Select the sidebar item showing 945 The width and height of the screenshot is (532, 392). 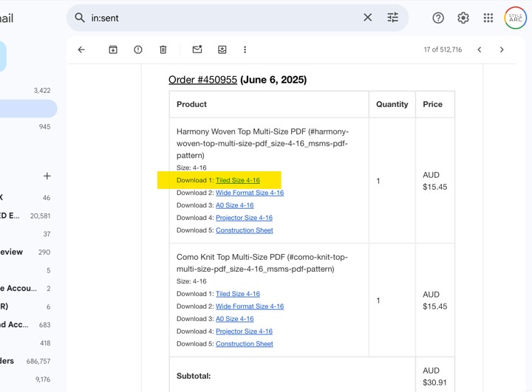click(27, 127)
